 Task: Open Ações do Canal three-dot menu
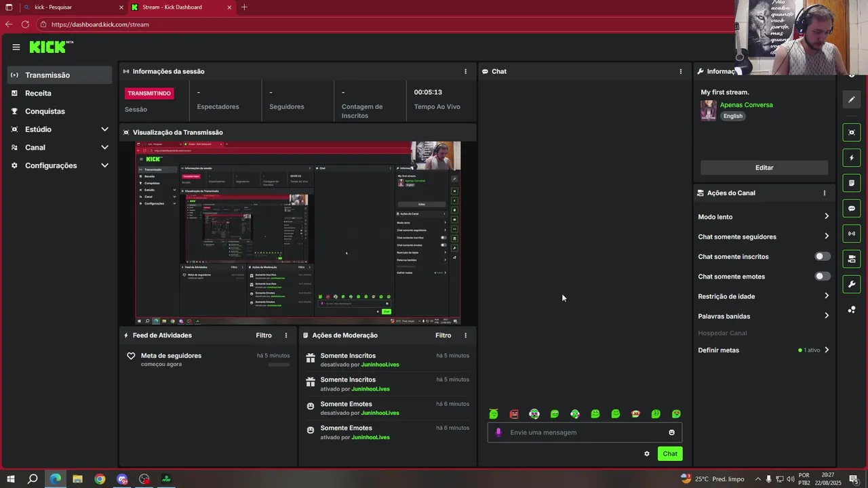click(x=825, y=193)
